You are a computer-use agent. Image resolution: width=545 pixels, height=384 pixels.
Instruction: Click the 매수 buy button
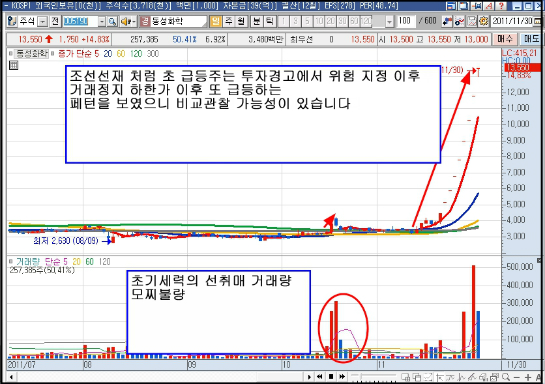[x=505, y=39]
